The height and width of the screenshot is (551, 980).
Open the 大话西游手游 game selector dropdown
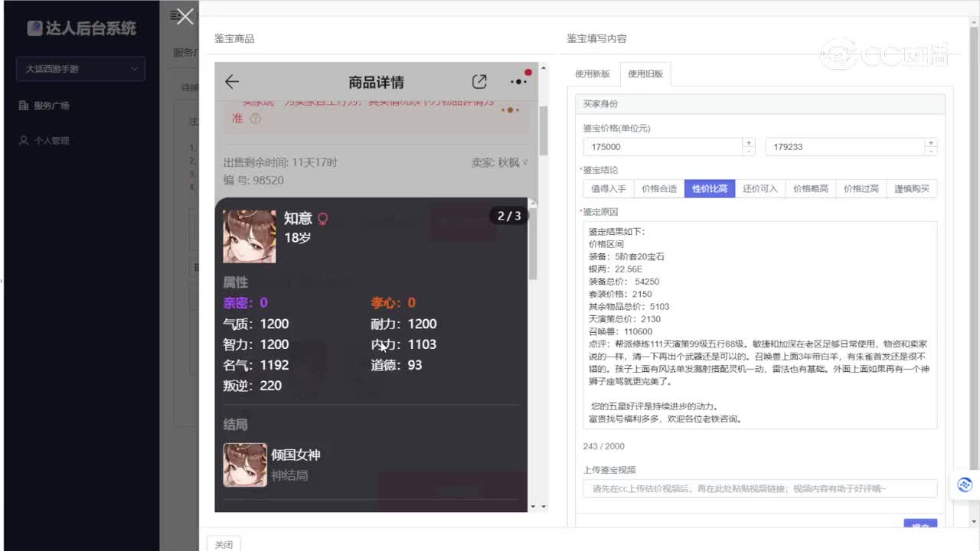(80, 69)
